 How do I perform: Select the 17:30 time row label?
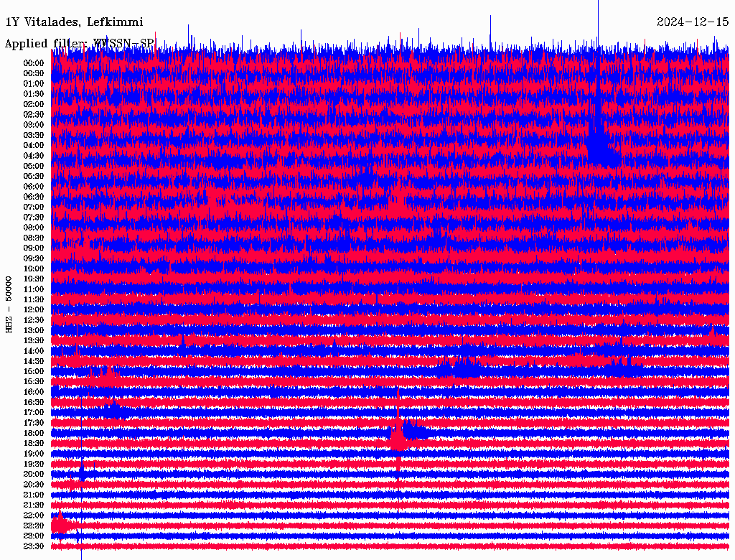coord(34,423)
